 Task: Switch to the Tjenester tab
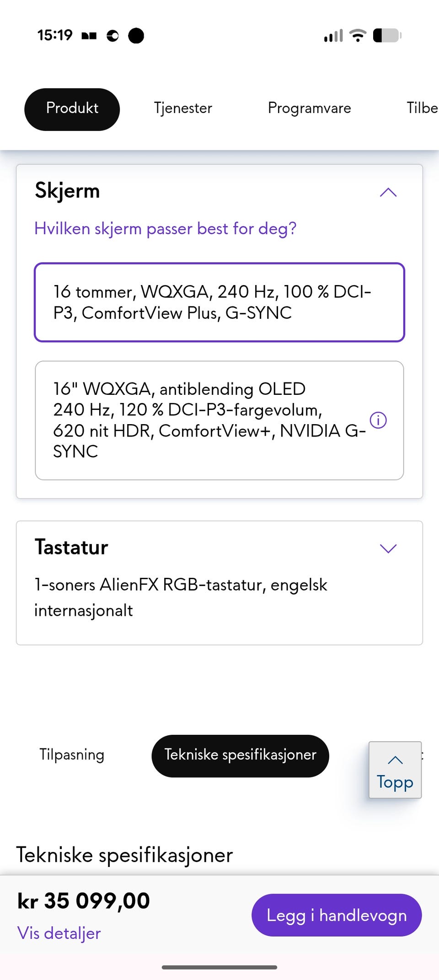183,108
